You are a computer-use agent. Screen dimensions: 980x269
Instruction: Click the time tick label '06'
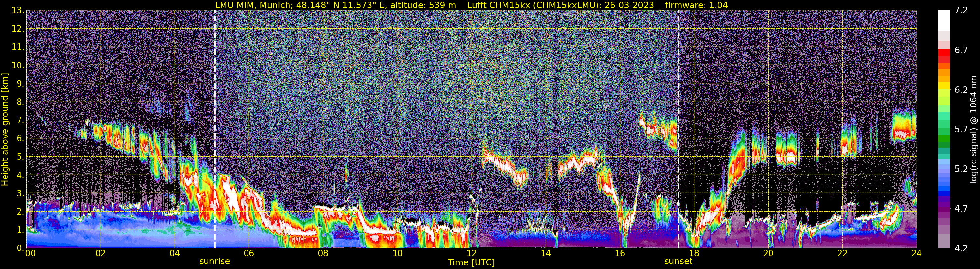[248, 254]
